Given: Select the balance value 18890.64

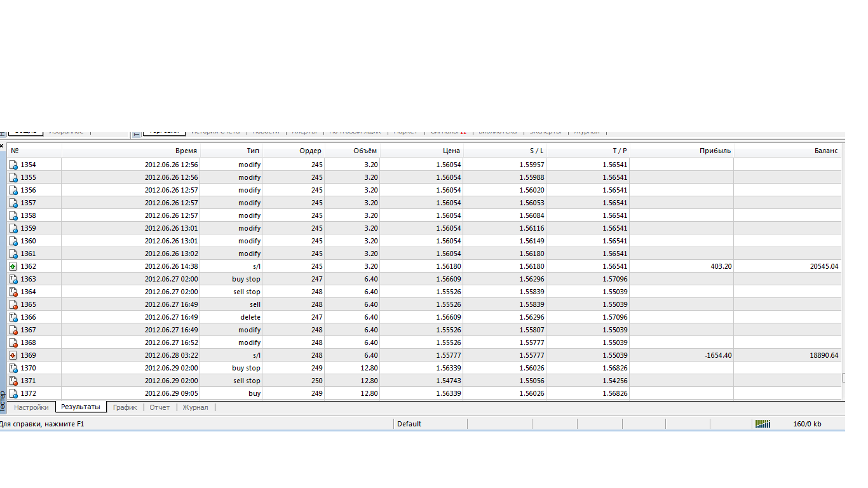Looking at the screenshot, I should point(824,355).
